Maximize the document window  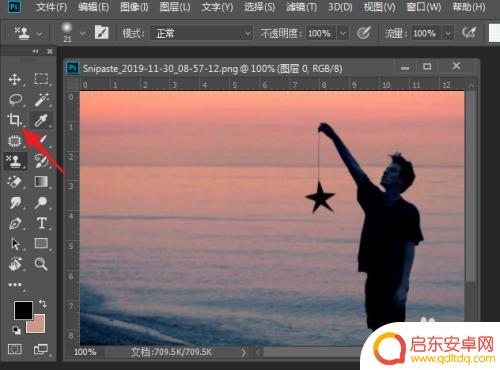click(x=427, y=67)
